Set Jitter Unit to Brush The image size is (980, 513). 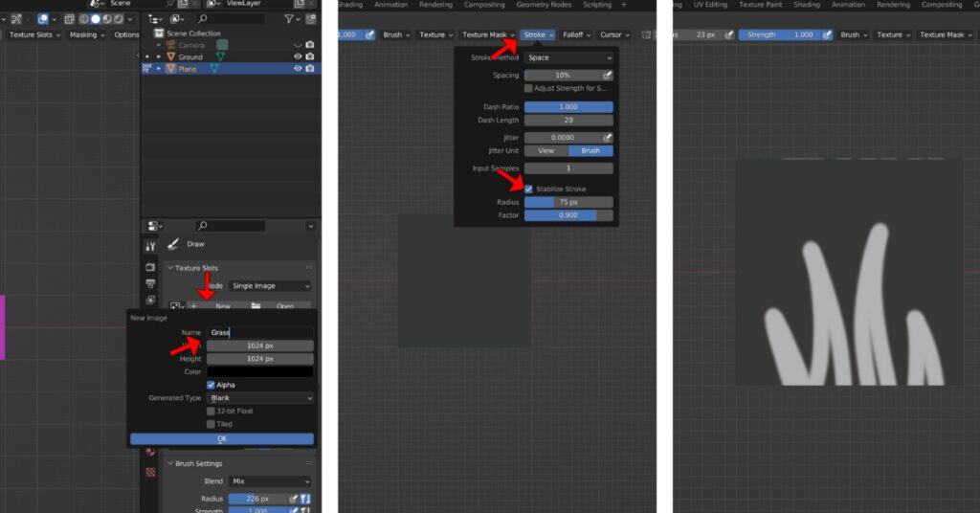[x=590, y=150]
